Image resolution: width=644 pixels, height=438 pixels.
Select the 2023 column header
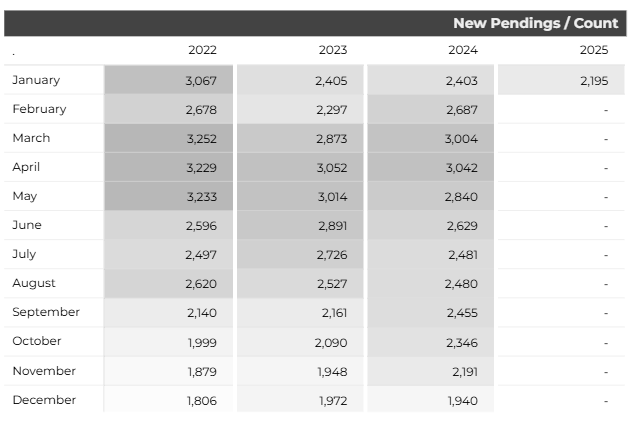pyautogui.click(x=333, y=50)
